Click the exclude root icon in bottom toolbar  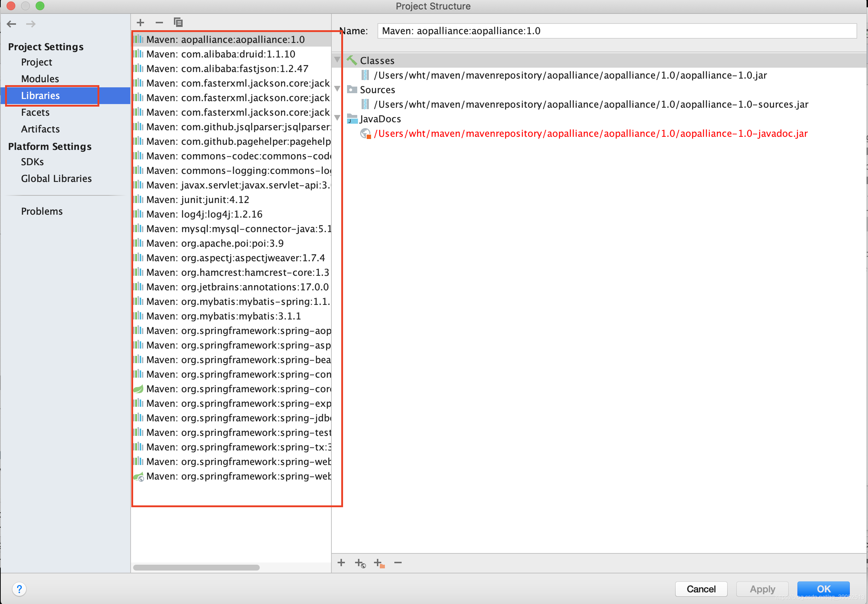point(379,564)
